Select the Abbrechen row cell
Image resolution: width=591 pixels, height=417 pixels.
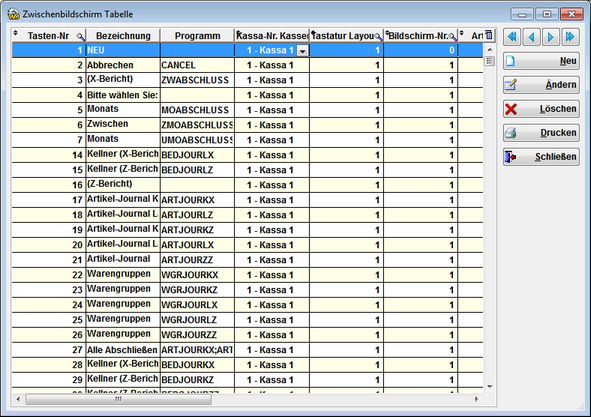pyautogui.click(x=123, y=65)
